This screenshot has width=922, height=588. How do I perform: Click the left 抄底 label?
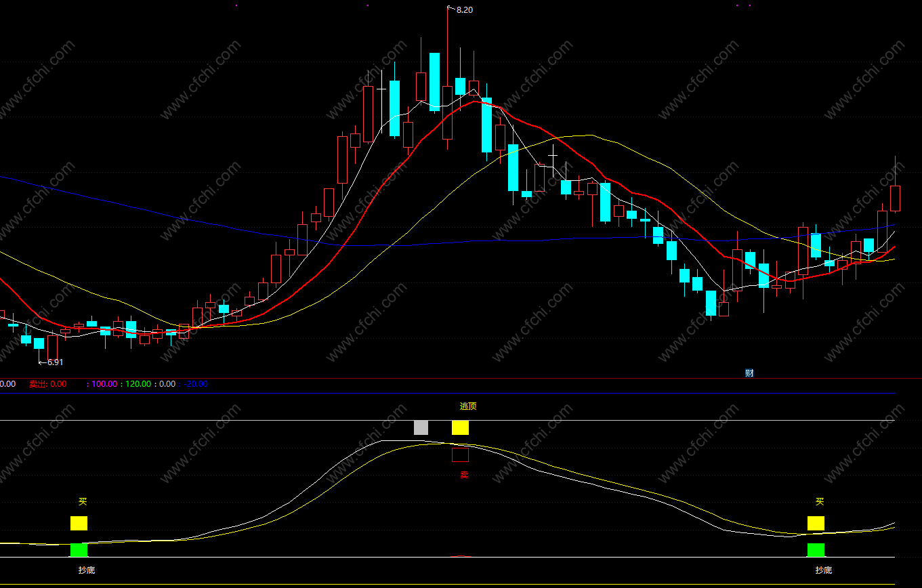87,570
